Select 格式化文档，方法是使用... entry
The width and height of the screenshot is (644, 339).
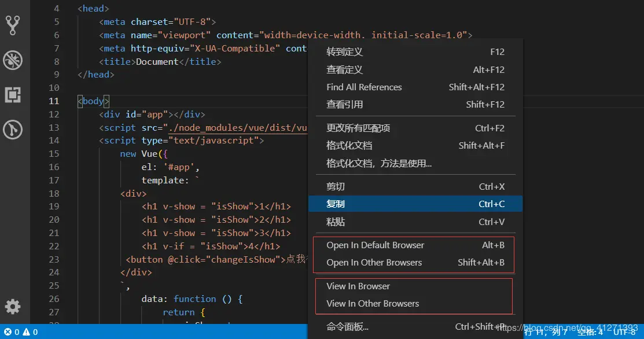click(415, 163)
